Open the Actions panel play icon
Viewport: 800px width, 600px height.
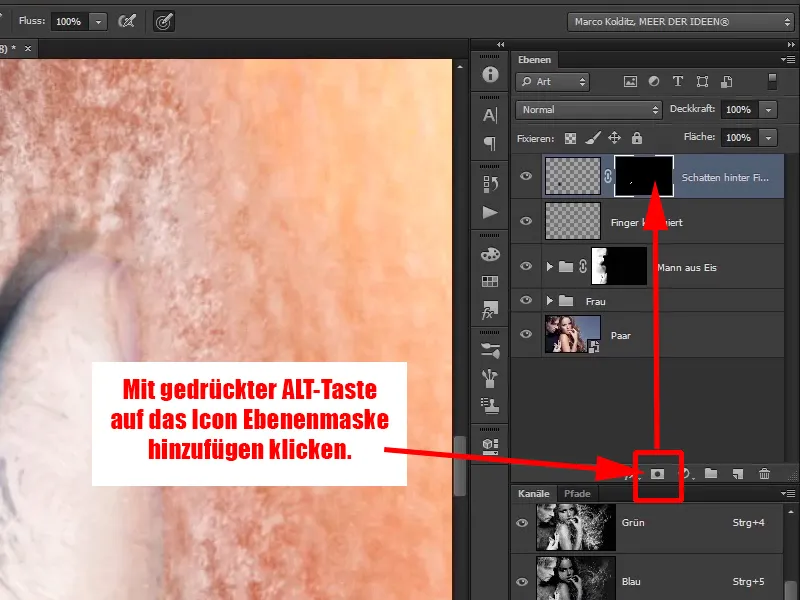[490, 212]
